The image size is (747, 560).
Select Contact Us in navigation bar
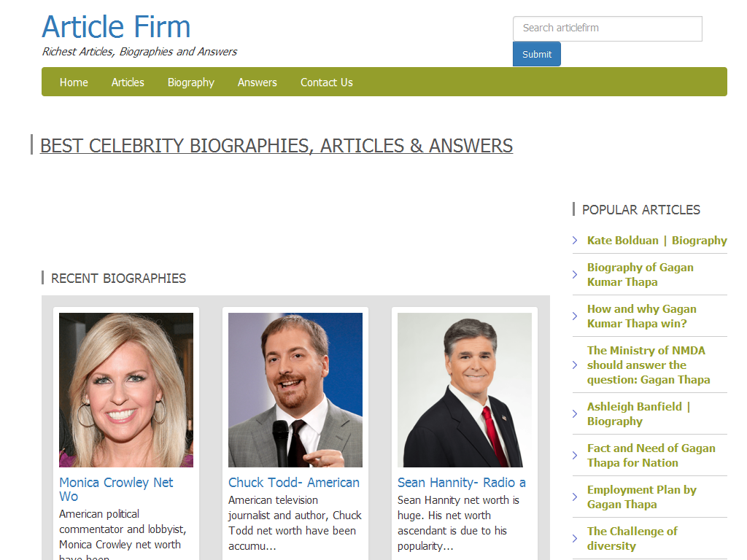pos(327,82)
